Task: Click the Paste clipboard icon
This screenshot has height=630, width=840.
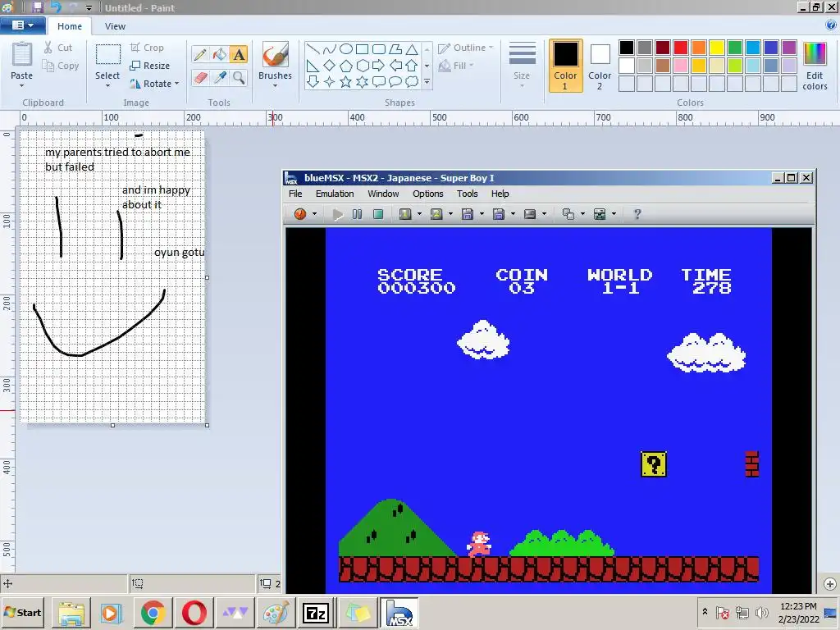Action: pyautogui.click(x=22, y=55)
